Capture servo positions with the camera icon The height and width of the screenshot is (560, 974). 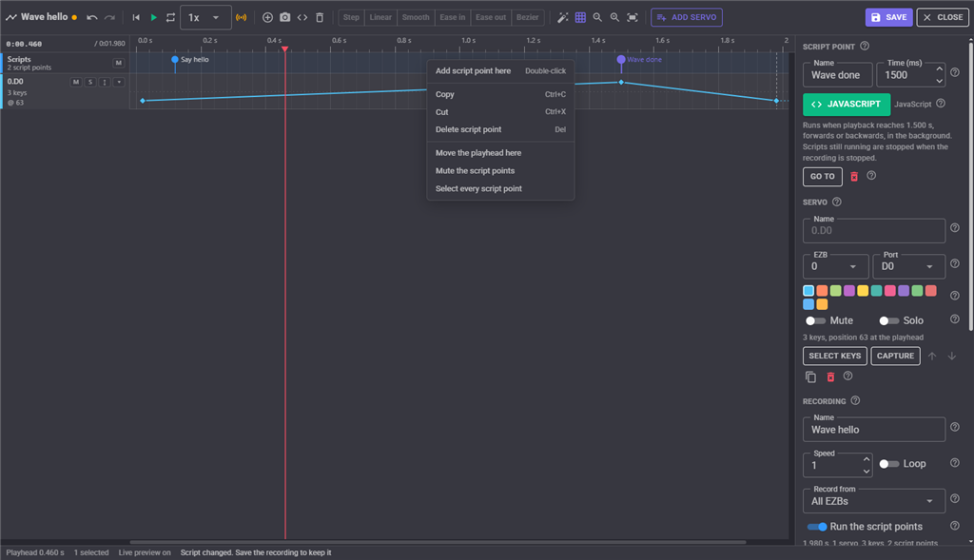click(285, 17)
